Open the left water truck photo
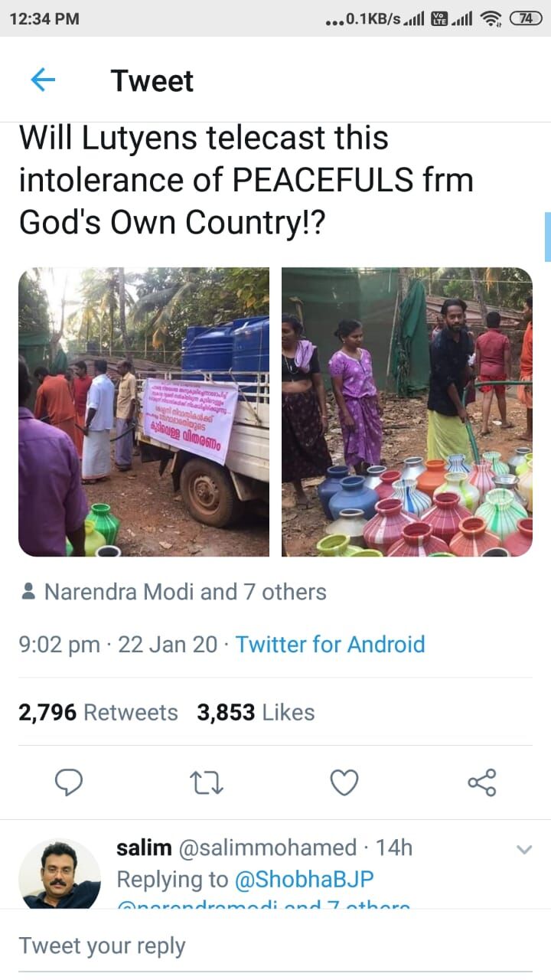 [144, 412]
